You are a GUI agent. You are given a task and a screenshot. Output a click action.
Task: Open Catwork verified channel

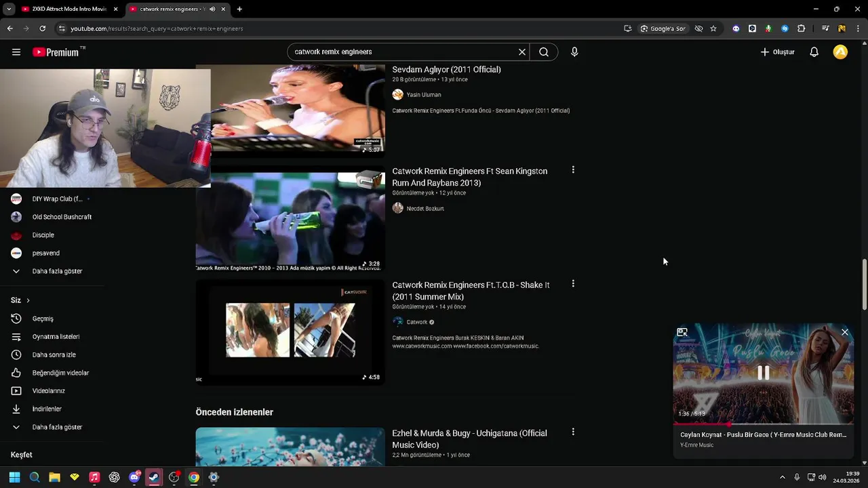coord(417,323)
